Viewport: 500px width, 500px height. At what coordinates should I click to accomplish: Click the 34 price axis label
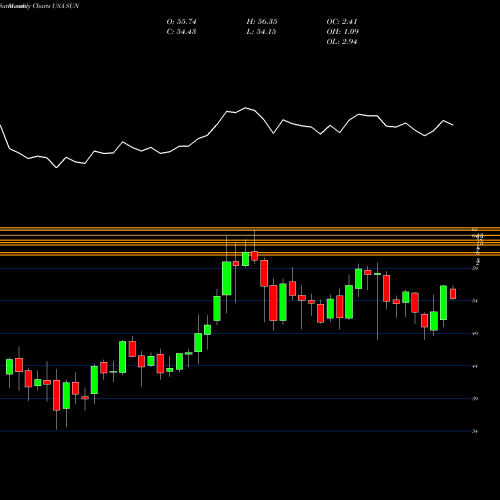(475, 431)
